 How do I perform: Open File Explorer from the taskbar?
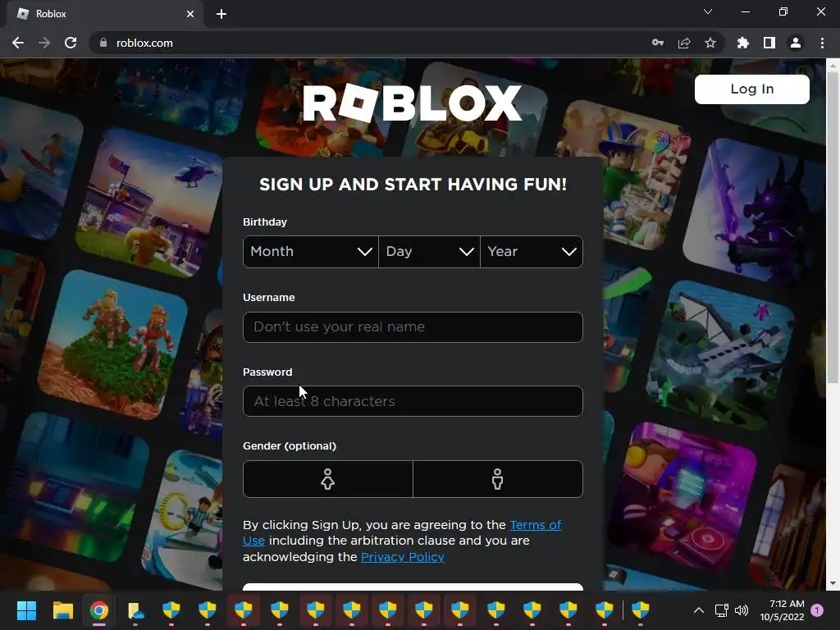(62, 610)
